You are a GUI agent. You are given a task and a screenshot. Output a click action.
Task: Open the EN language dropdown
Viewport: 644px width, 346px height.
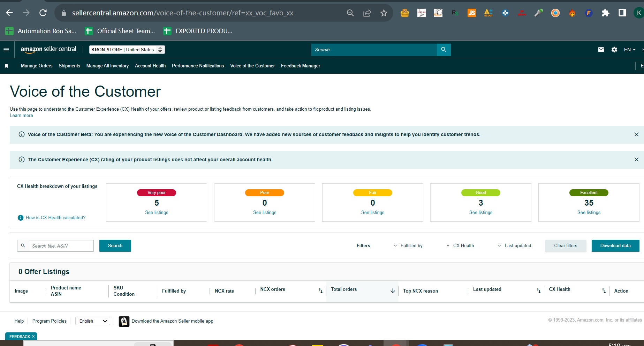point(630,50)
